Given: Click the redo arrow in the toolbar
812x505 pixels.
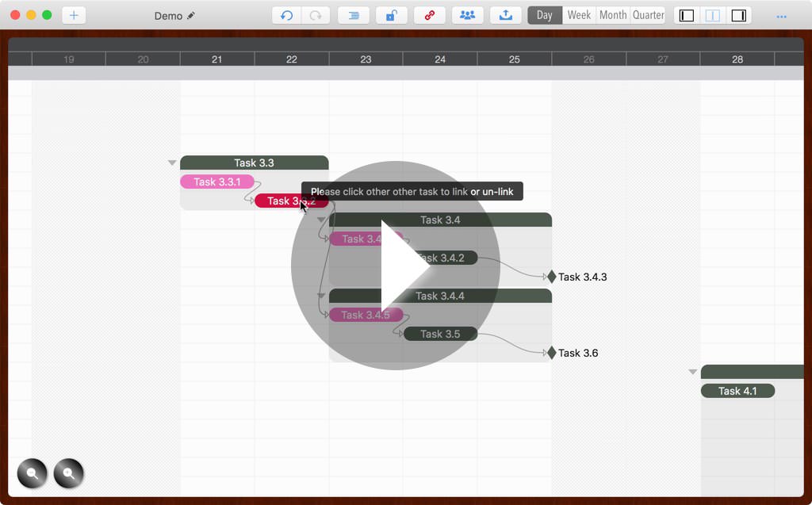Looking at the screenshot, I should (316, 15).
